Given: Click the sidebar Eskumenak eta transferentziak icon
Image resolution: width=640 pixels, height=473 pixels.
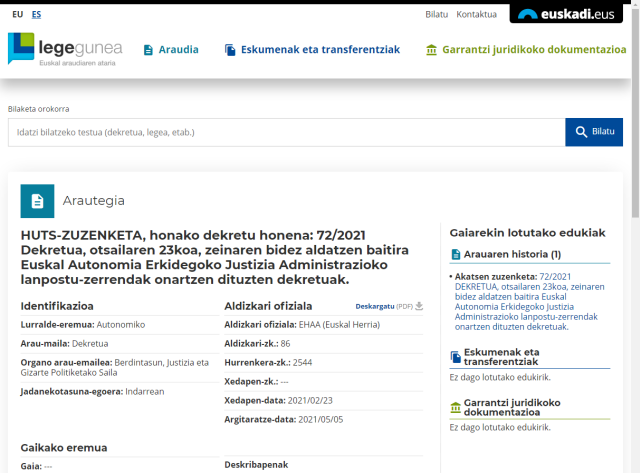Looking at the screenshot, I should (456, 357).
